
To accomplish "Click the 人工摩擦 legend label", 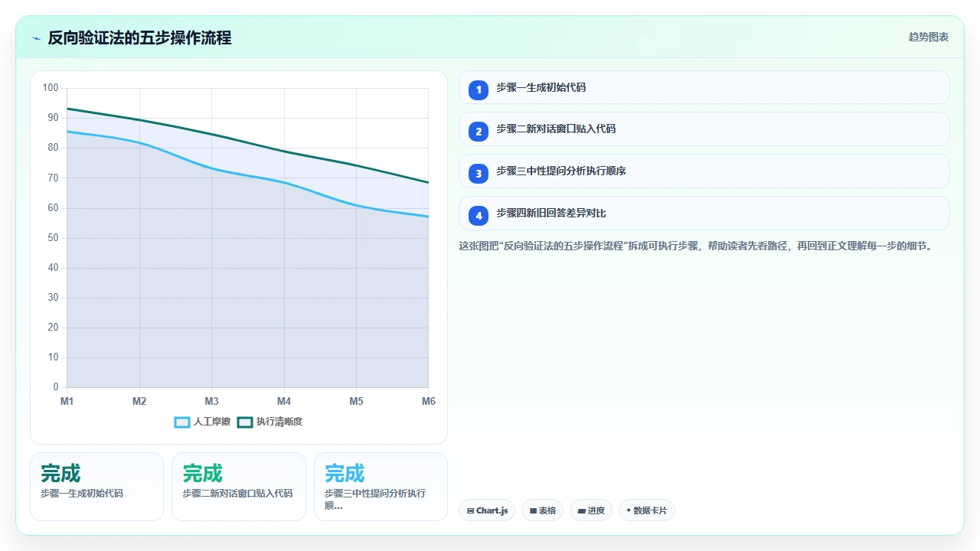I will click(212, 422).
